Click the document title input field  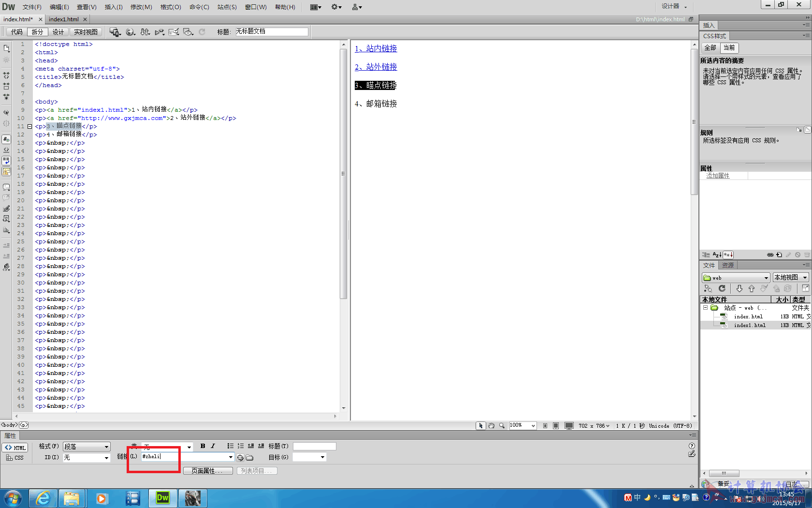pyautogui.click(x=272, y=31)
